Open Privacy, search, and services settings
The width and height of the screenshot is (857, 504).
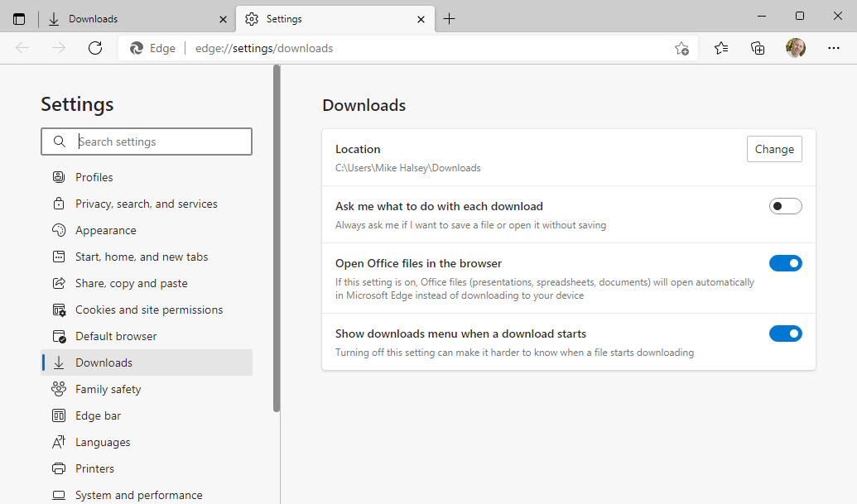tap(146, 204)
